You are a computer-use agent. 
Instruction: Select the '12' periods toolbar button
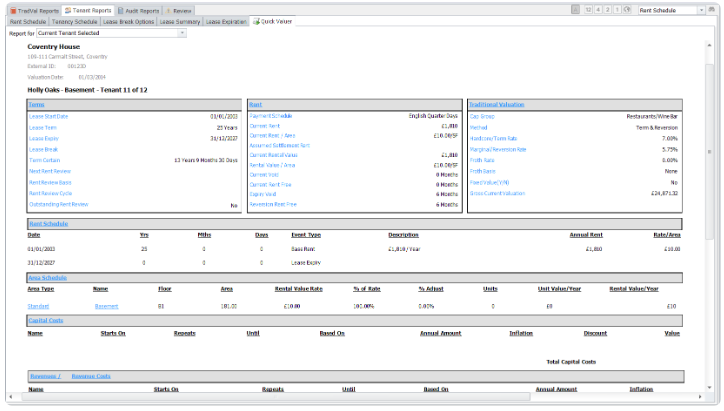click(x=588, y=9)
